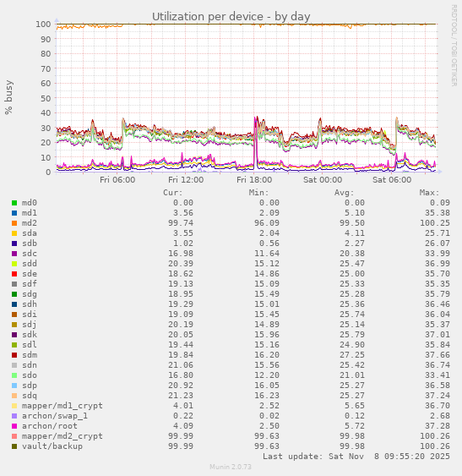Viewport: 462px width, 476px height.
Task: Click the 'sdc' legend label
Action: click(29, 254)
